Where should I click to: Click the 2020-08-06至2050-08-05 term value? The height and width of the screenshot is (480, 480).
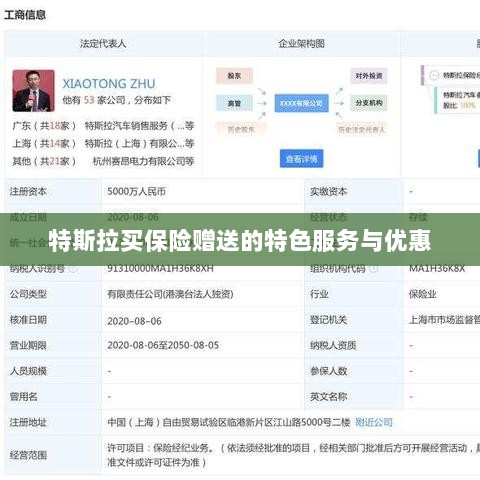pyautogui.click(x=163, y=345)
